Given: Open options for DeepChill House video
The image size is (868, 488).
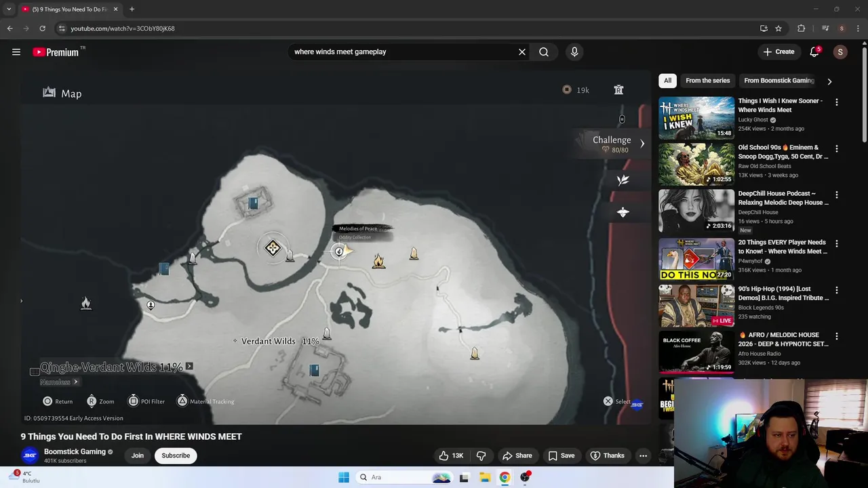Looking at the screenshot, I should click(837, 195).
